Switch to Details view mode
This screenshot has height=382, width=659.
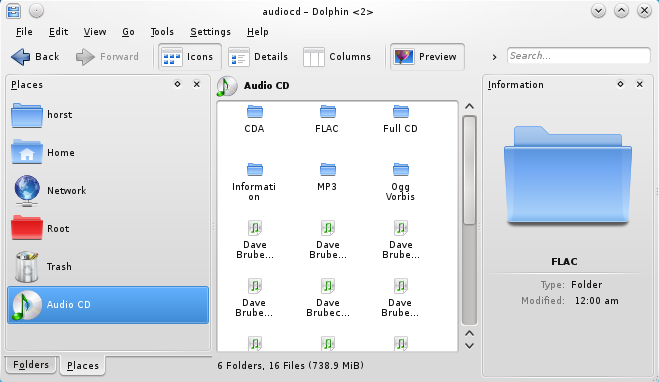(258, 57)
